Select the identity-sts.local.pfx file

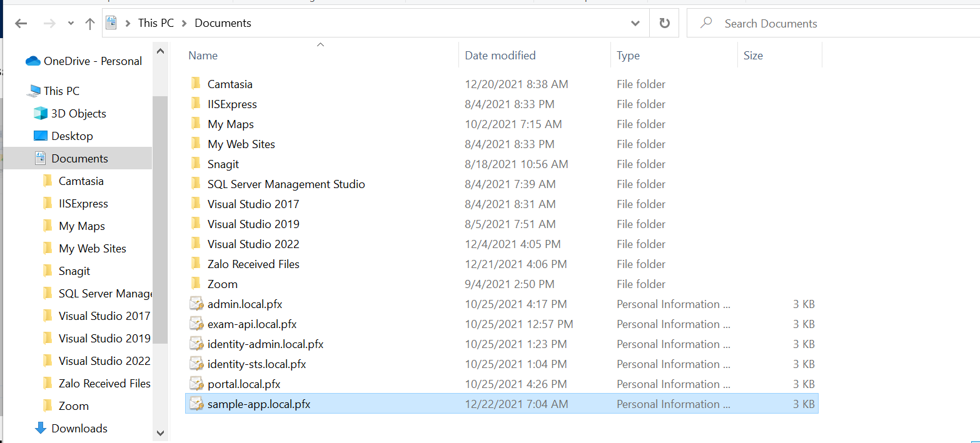pos(256,364)
